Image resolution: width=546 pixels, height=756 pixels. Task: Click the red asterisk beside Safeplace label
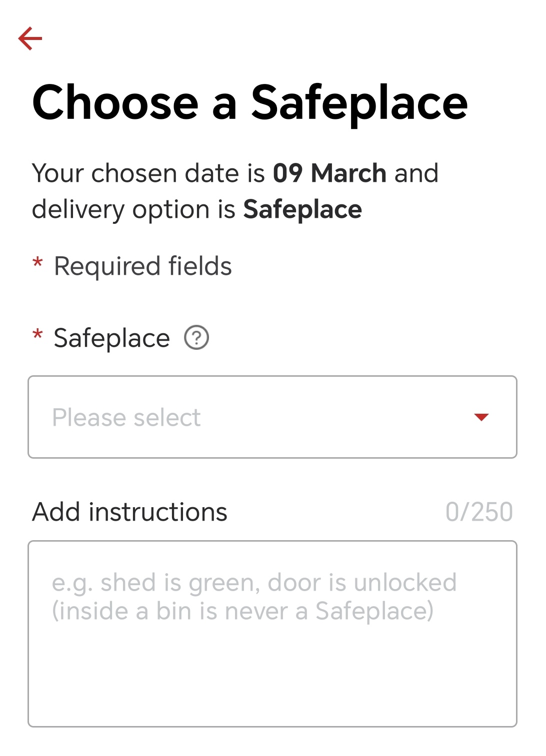point(37,335)
